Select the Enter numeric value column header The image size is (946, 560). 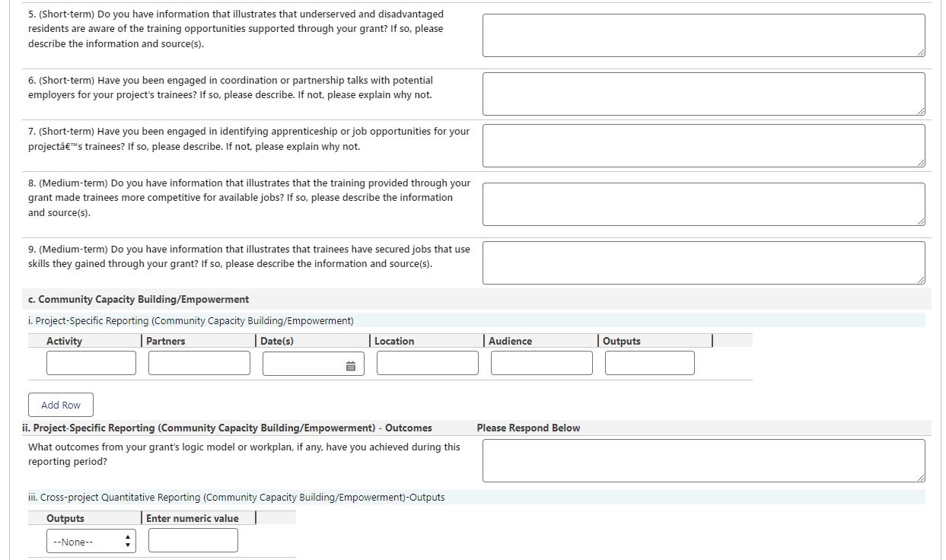pos(193,518)
